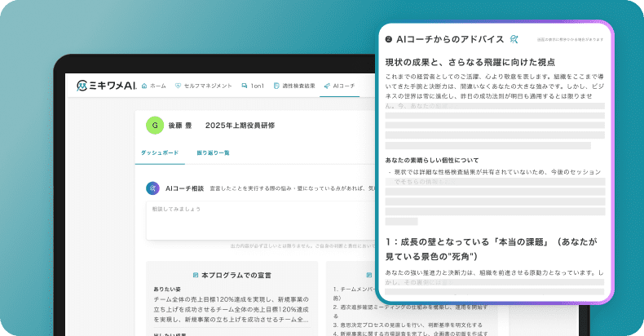Switch to the ダッシュボード tab

coord(160,153)
